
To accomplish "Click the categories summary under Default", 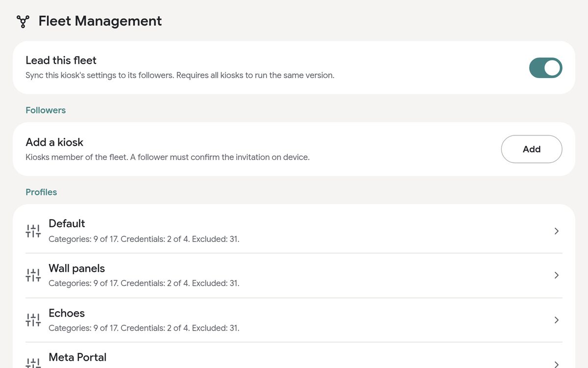I will (144, 239).
